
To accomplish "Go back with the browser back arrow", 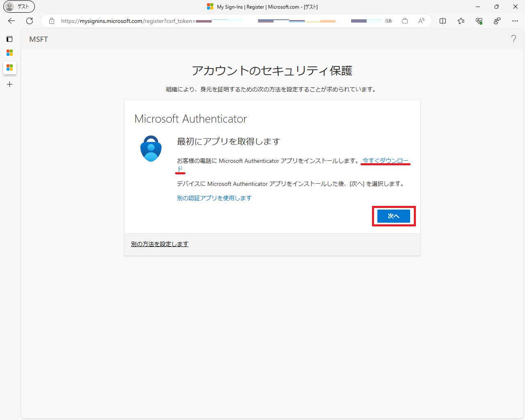I will pyautogui.click(x=11, y=21).
